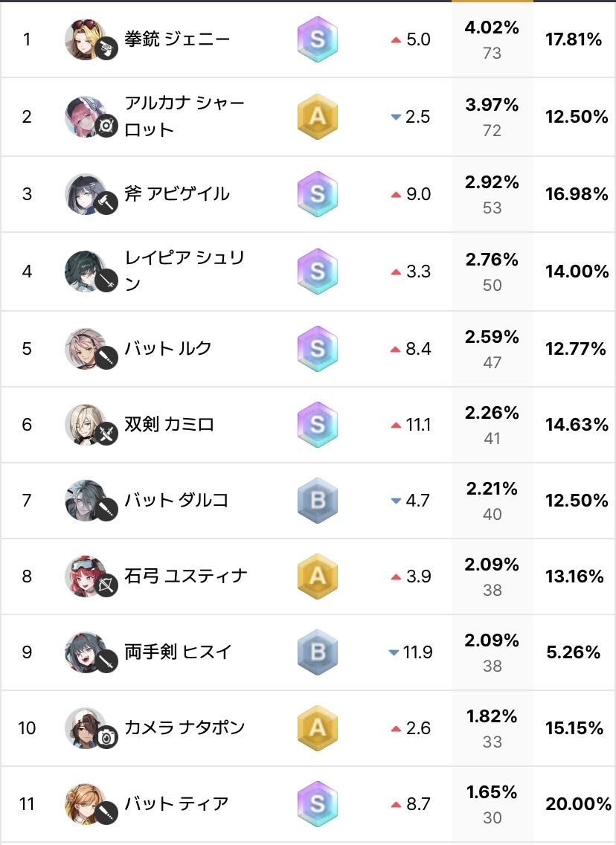Click バット ルク character avatar
The image size is (616, 845).
coord(86,348)
